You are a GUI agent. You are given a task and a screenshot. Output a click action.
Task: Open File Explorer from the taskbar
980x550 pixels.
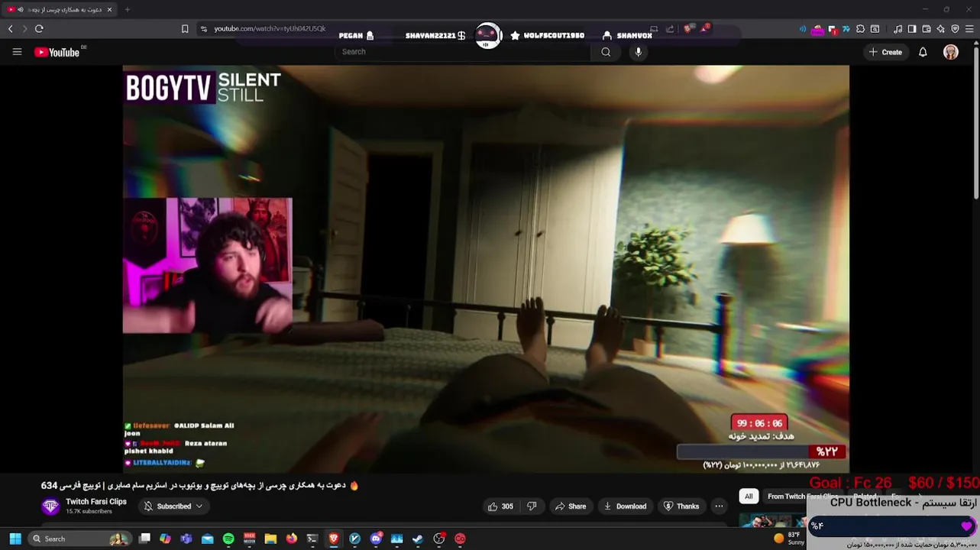click(270, 539)
